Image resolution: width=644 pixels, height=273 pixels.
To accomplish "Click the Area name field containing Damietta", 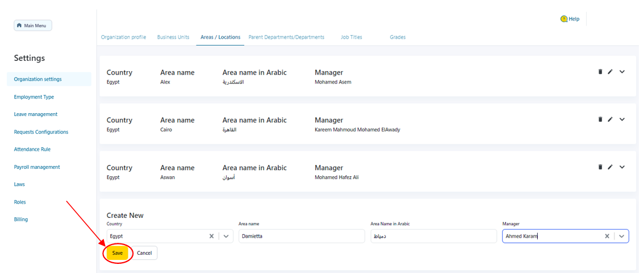I will (302, 236).
